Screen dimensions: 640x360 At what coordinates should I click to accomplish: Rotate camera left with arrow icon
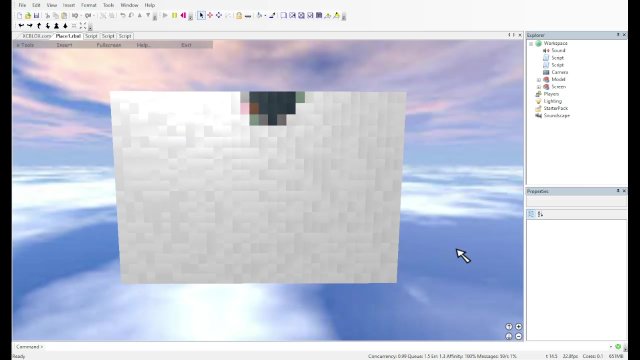pyautogui.click(x=21, y=26)
